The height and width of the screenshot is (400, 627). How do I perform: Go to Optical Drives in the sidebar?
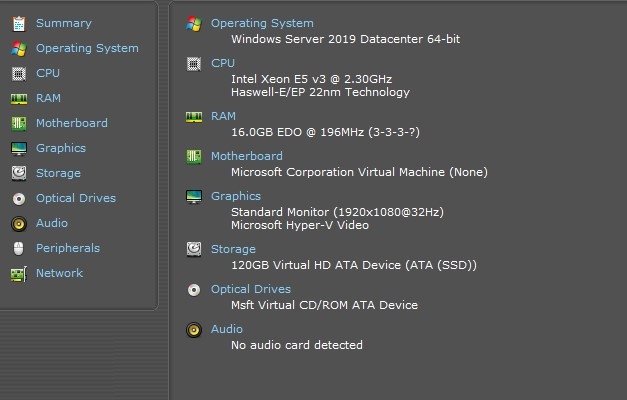pyautogui.click(x=76, y=198)
